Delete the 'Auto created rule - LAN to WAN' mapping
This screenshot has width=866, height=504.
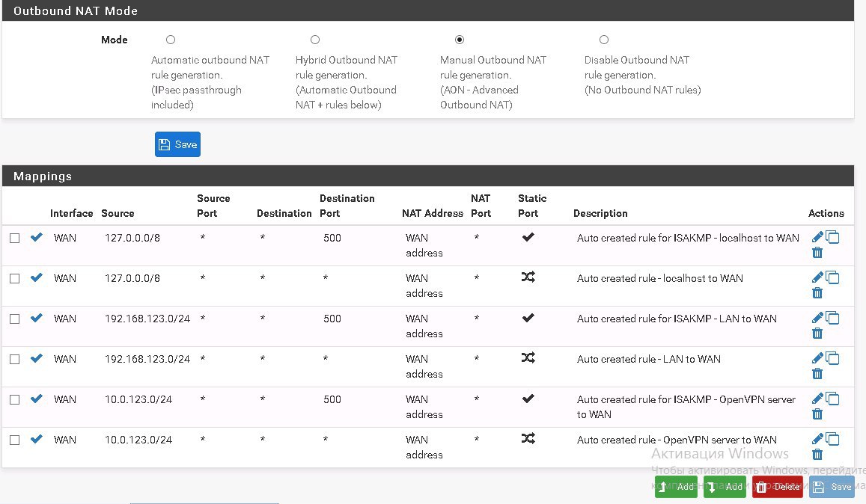pos(817,374)
